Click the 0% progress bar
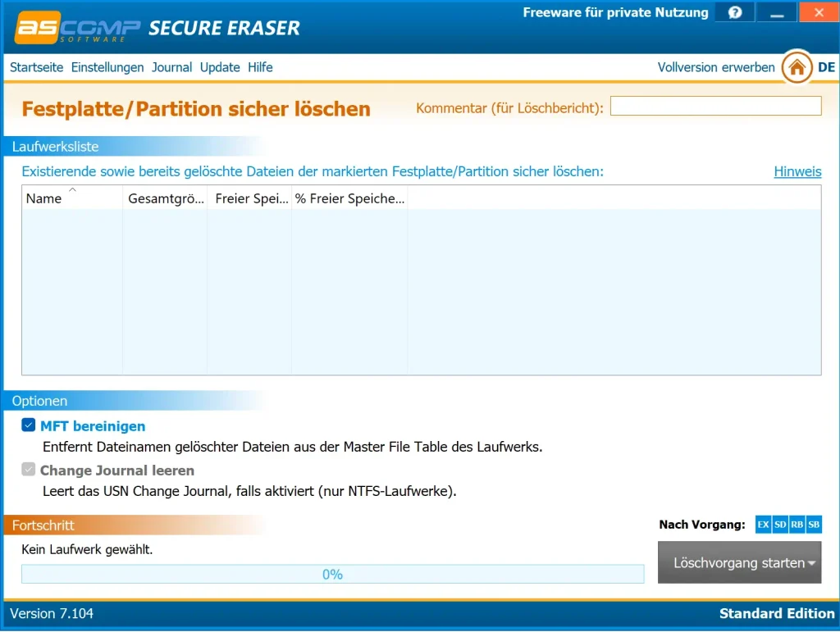The image size is (840, 632). (333, 574)
